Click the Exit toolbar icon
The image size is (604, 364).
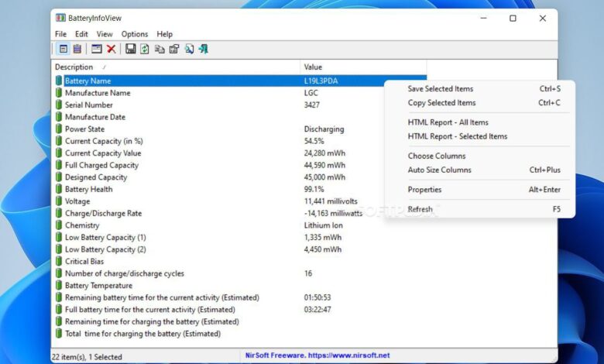pos(204,49)
